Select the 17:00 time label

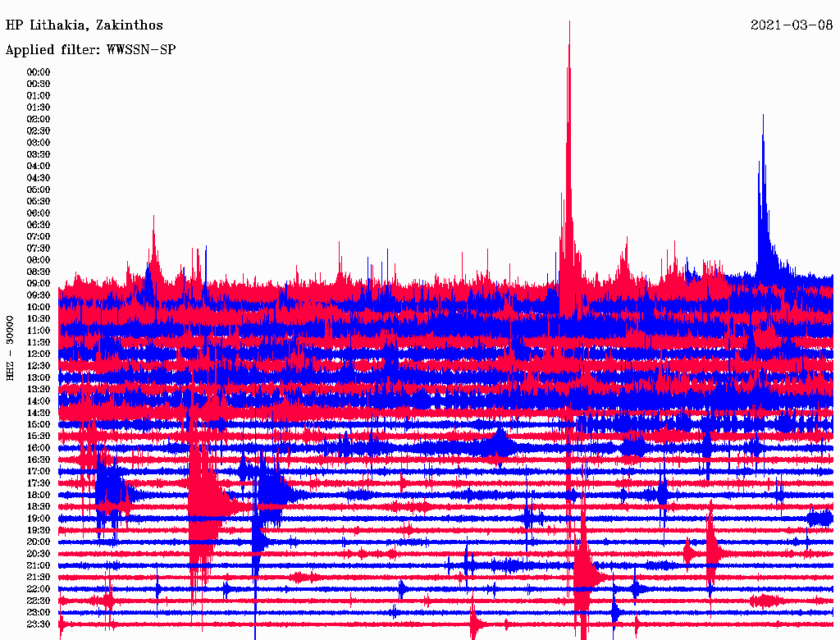39,472
